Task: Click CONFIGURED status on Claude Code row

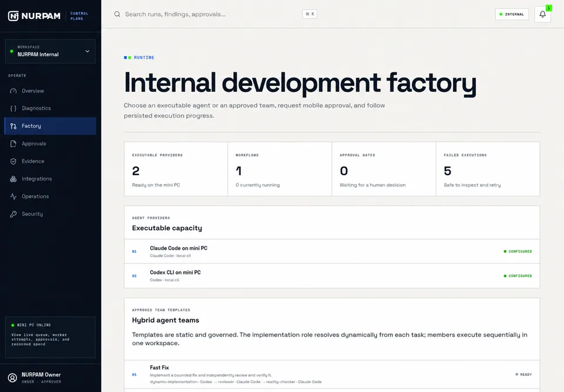Action: click(518, 252)
